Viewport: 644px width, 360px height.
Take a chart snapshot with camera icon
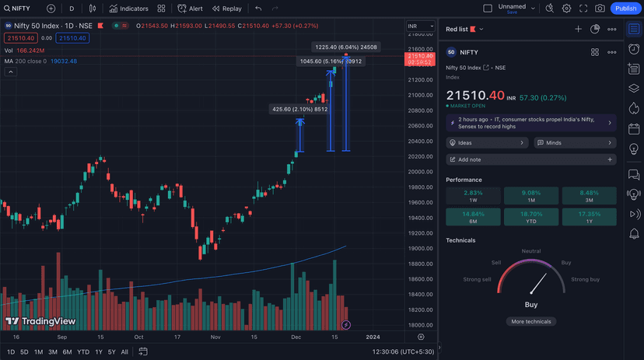(600, 9)
